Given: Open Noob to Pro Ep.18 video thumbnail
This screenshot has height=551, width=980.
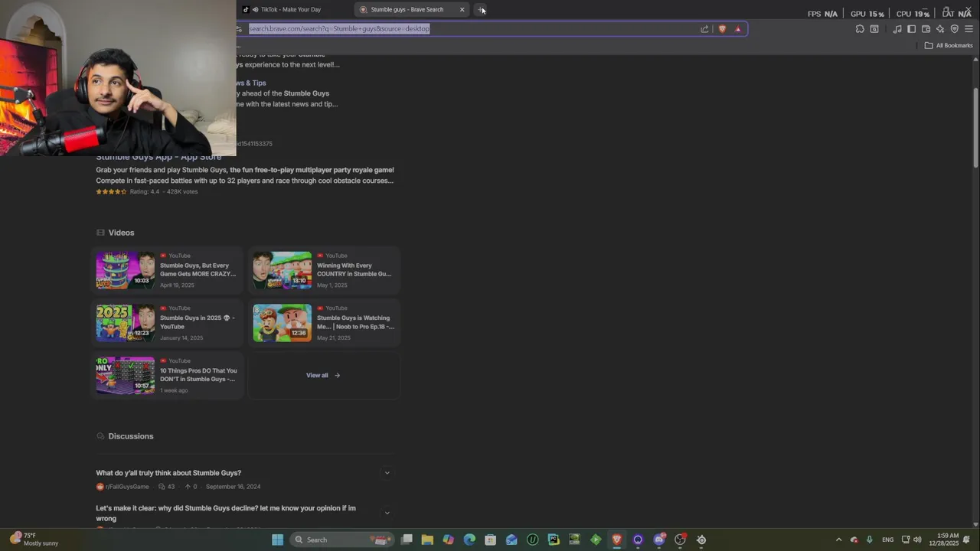Looking at the screenshot, I should coord(283,323).
